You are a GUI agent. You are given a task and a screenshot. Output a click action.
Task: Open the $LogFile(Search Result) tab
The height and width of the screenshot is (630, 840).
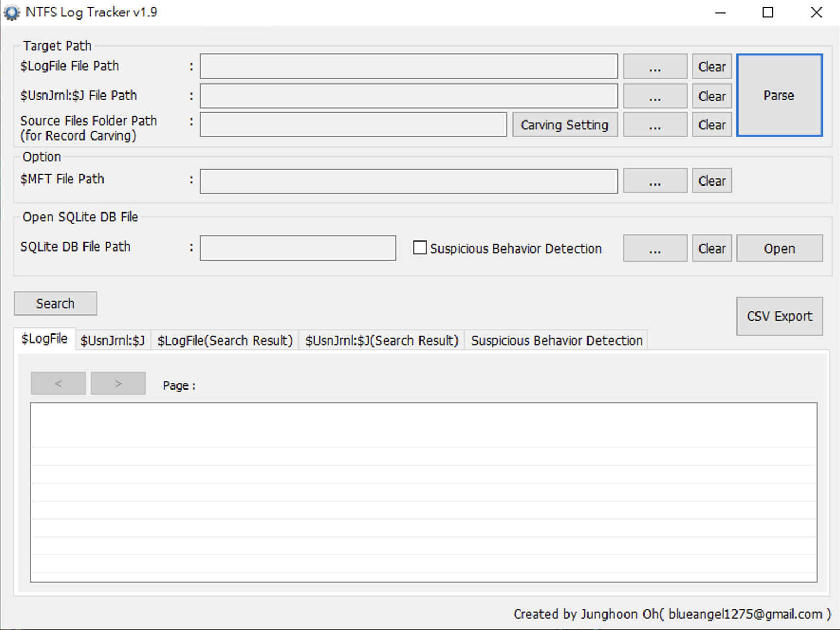click(x=225, y=340)
